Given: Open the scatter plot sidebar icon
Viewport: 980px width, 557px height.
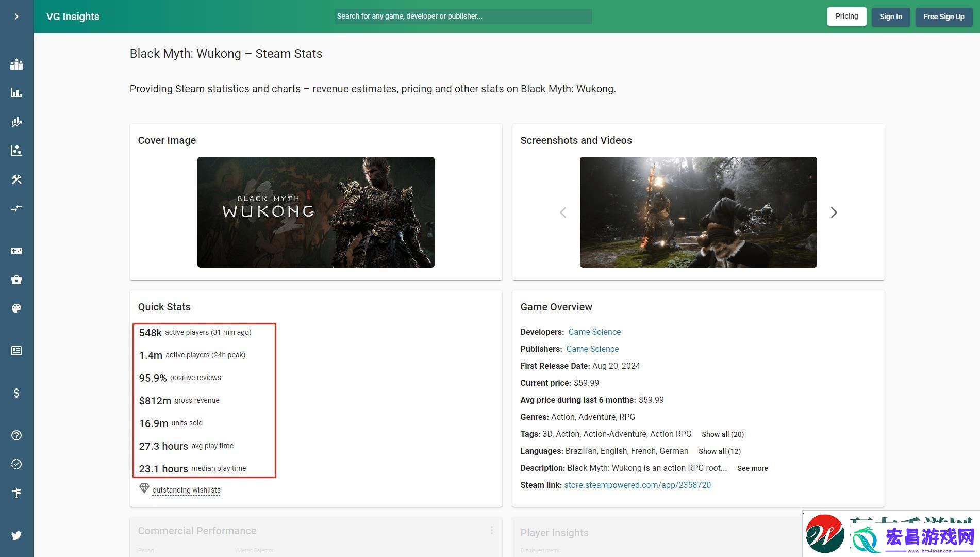Looking at the screenshot, I should pos(16,151).
